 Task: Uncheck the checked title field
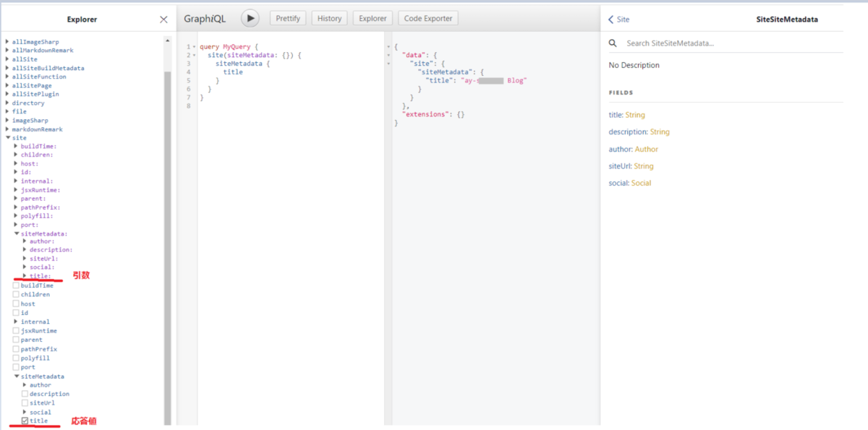[25, 421]
